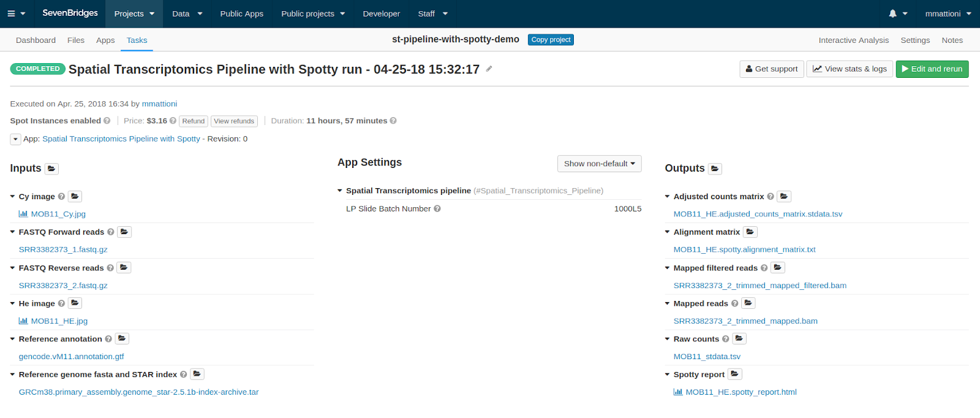
Task: Open SRR3382373_1.fastq.gz input file
Action: pos(63,249)
